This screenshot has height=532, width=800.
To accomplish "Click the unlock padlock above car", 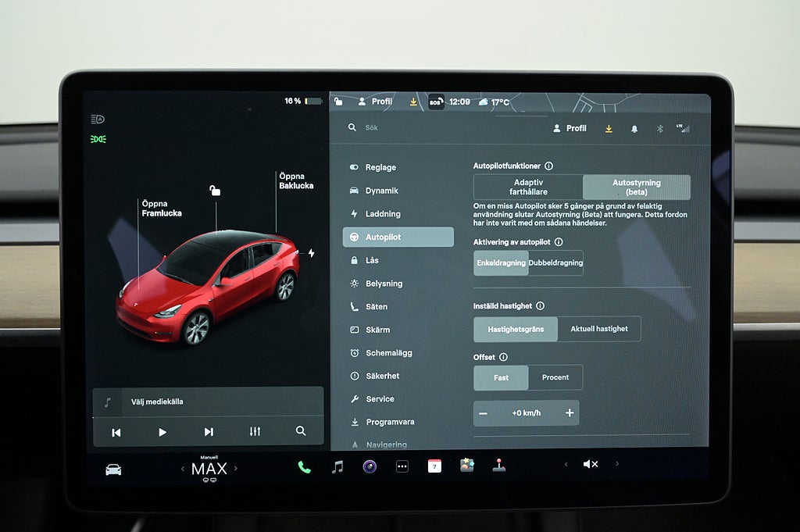I will pos(215,190).
